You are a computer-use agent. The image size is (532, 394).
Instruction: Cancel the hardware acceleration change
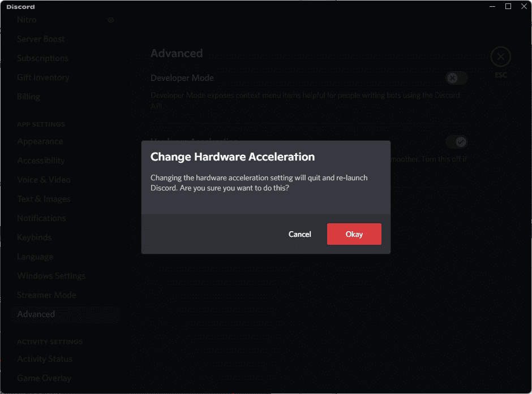[x=299, y=234]
